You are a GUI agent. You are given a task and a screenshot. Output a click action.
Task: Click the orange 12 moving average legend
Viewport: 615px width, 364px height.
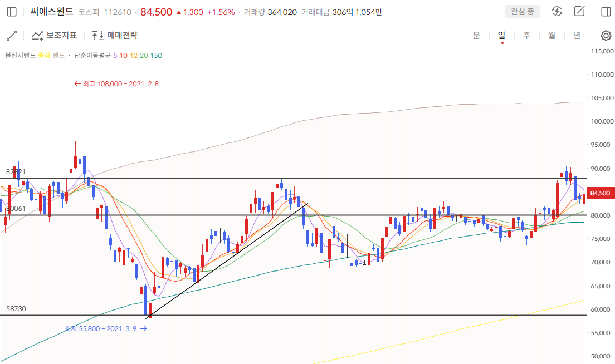[134, 56]
